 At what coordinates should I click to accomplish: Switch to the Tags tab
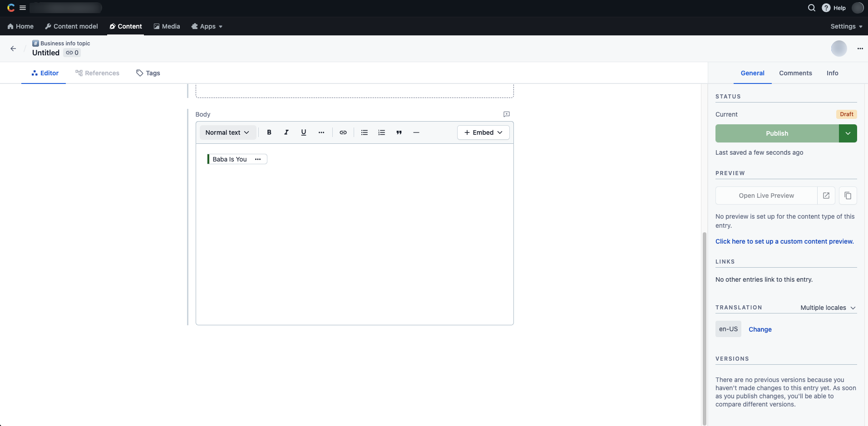click(x=148, y=73)
